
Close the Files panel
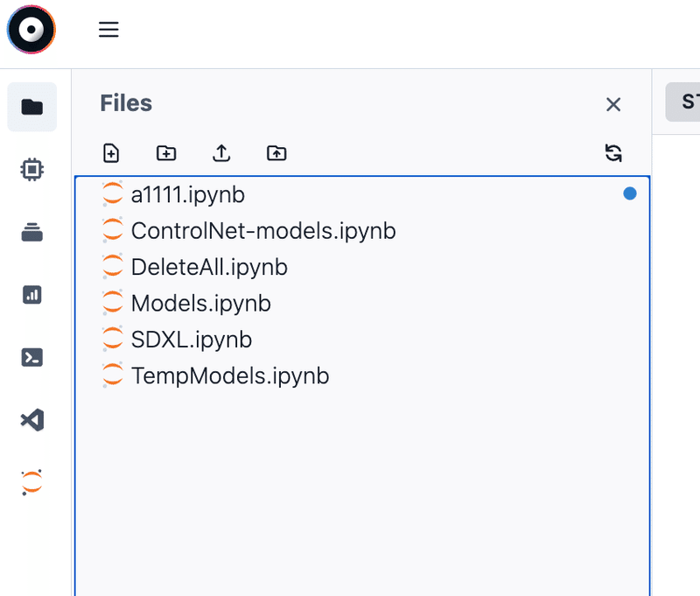[x=613, y=105]
